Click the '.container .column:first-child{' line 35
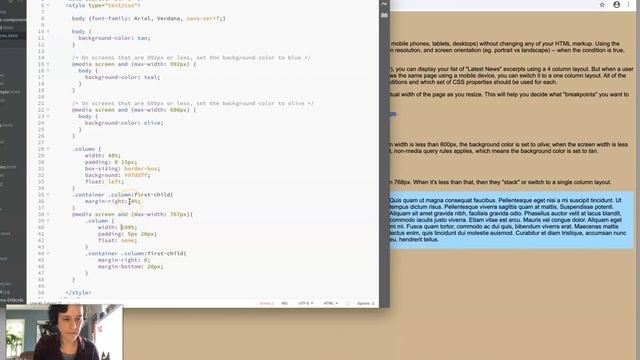Viewport: 640px width, 360px height. 122,195
